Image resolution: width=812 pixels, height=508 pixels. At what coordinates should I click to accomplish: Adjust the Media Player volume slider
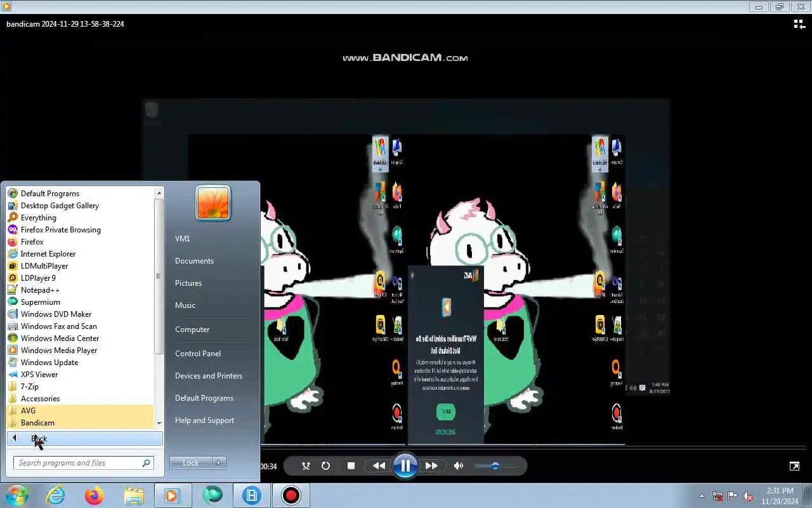[x=495, y=466]
